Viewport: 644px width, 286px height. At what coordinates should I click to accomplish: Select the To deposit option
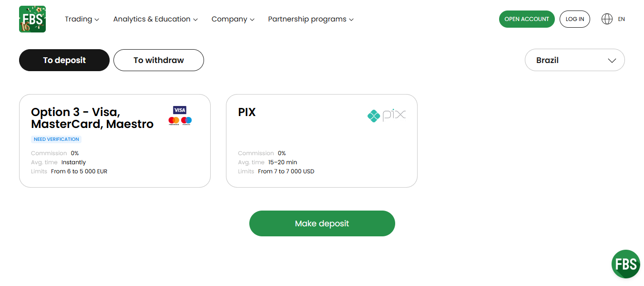(64, 60)
